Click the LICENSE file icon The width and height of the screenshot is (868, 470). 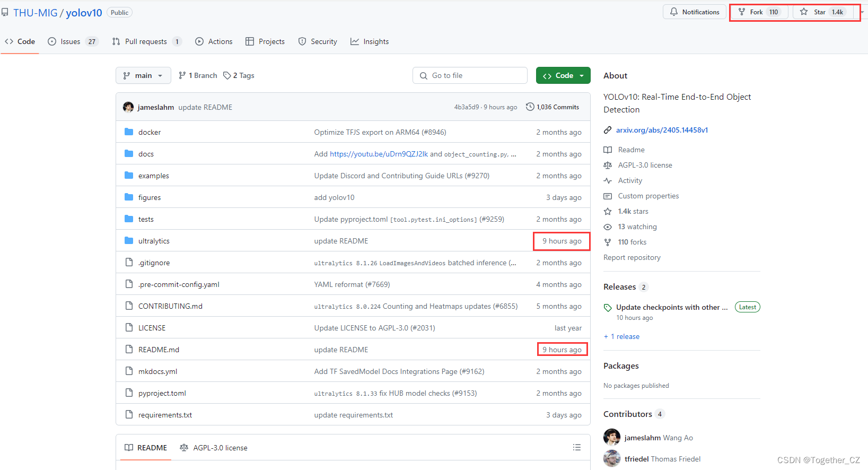tap(129, 327)
